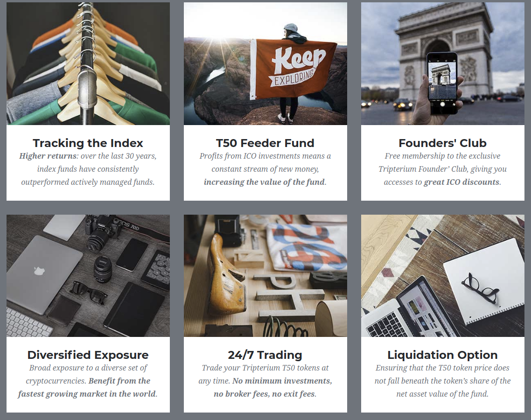Select the Liquidation Option title
Image resolution: width=531 pixels, height=420 pixels.
(x=443, y=355)
